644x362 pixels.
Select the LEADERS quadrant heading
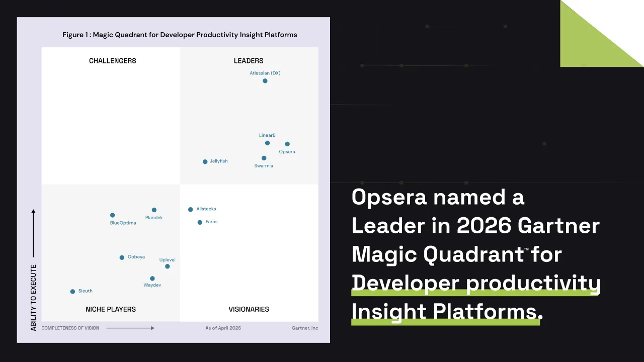pos(249,61)
